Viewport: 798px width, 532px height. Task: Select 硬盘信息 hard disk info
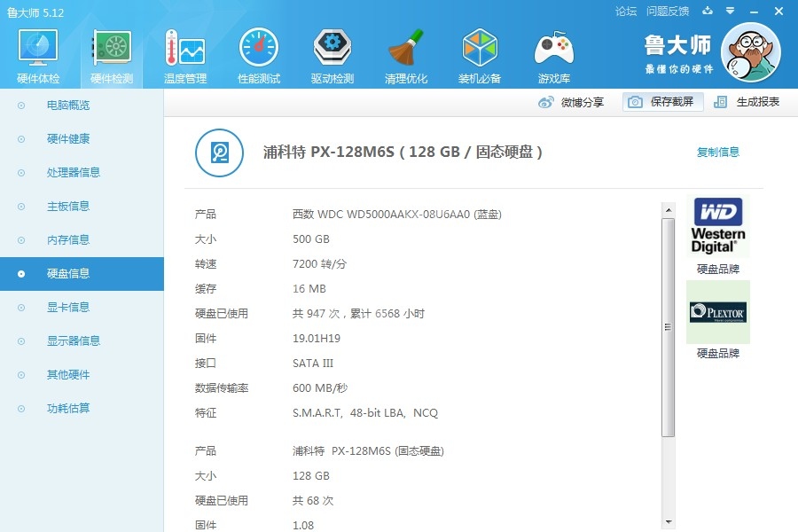[82, 274]
